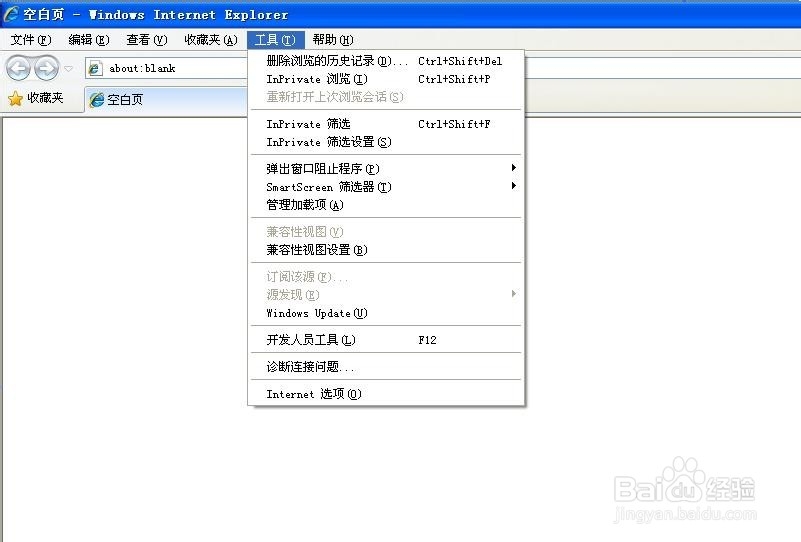This screenshot has width=801, height=542.
Task: Open Internet 选项(O) entry
Action: pyautogui.click(x=386, y=394)
